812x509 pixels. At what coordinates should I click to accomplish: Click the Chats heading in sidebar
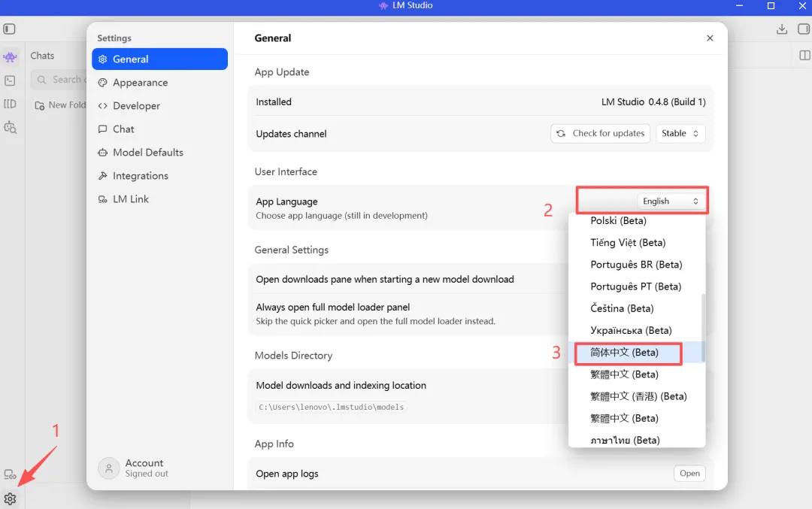point(42,56)
